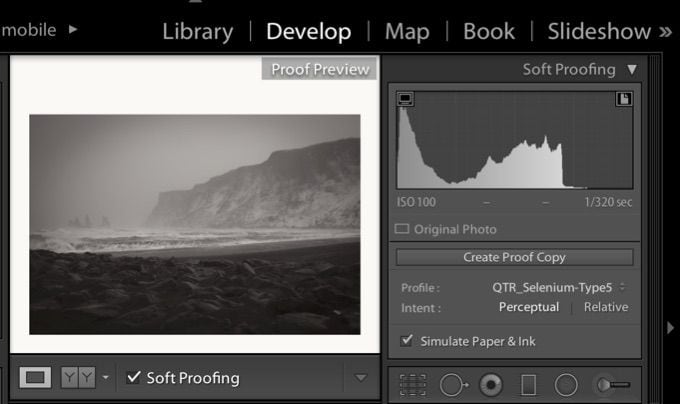
Task: Select the Crop Overlay tool
Action: click(410, 384)
